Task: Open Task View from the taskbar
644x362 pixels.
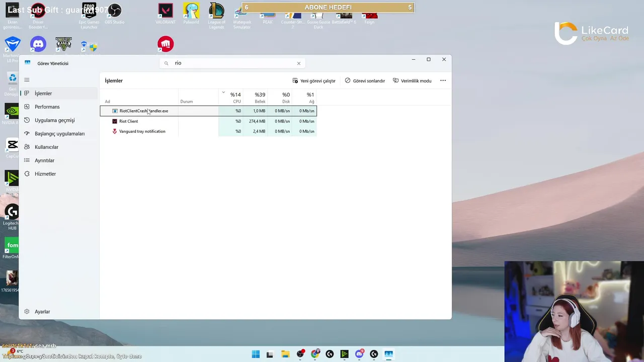Action: pos(270,354)
